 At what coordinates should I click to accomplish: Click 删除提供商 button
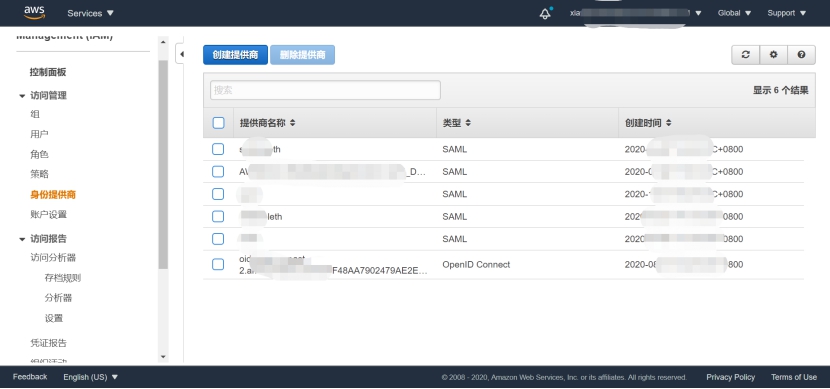tap(302, 55)
